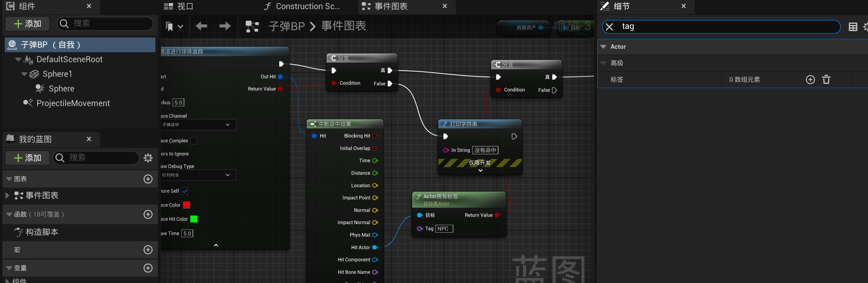Viewport: 868px width, 283px height.
Task: Focus the 我的蓝图 search field
Action: 96,158
